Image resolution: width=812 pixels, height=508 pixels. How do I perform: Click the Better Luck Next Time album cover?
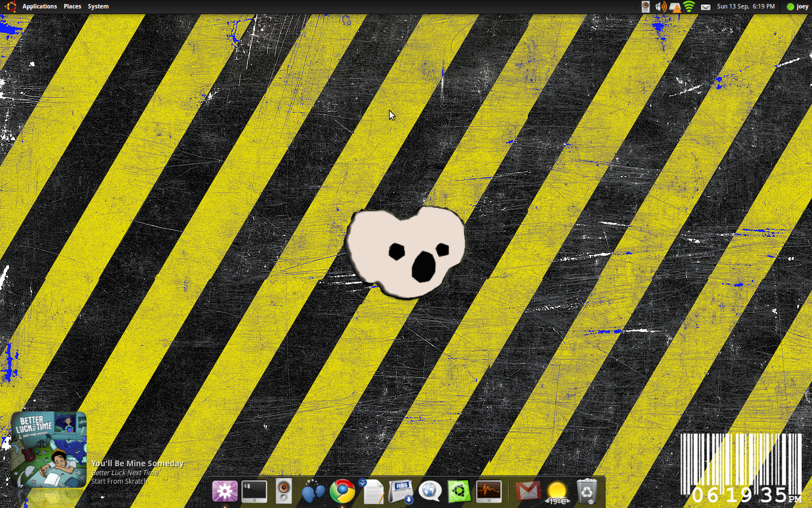pos(49,449)
